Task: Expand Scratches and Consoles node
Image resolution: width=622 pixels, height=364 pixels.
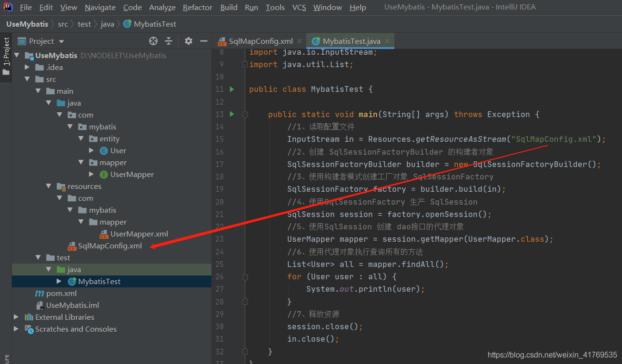Action: (x=17, y=329)
